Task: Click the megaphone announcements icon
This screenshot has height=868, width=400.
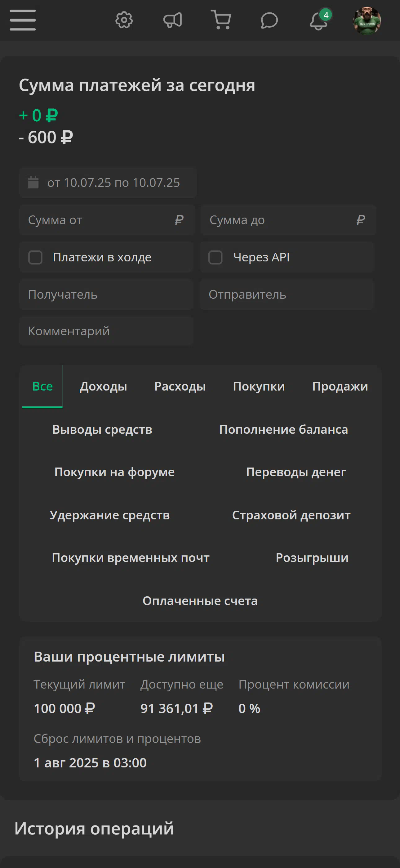Action: click(x=173, y=20)
